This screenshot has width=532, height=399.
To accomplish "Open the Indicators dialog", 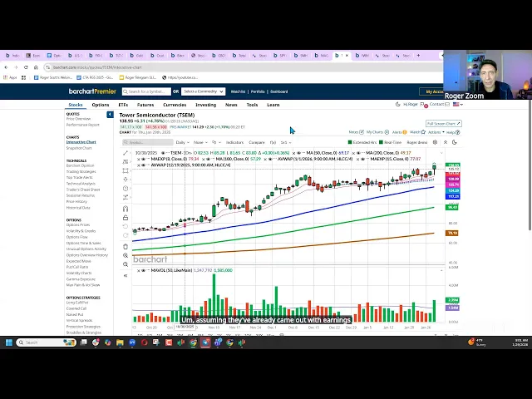I will 234,142.
